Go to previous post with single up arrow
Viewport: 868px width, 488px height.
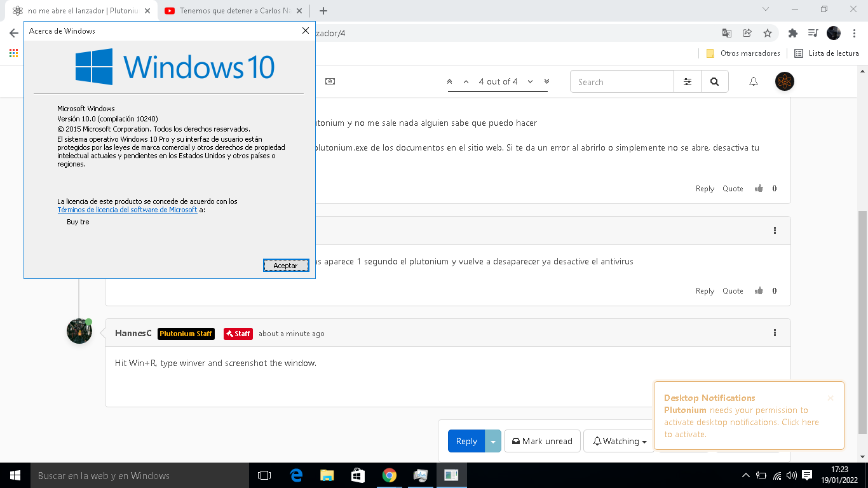[466, 81]
